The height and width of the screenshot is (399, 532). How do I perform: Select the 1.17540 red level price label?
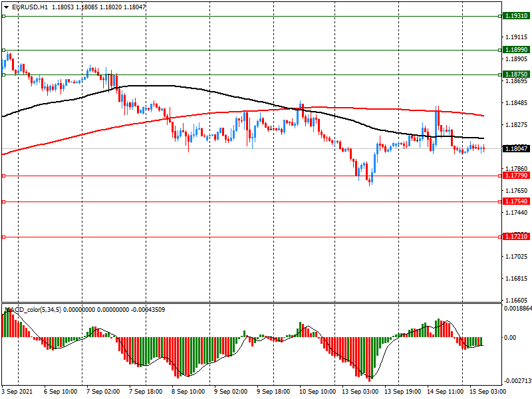516,201
